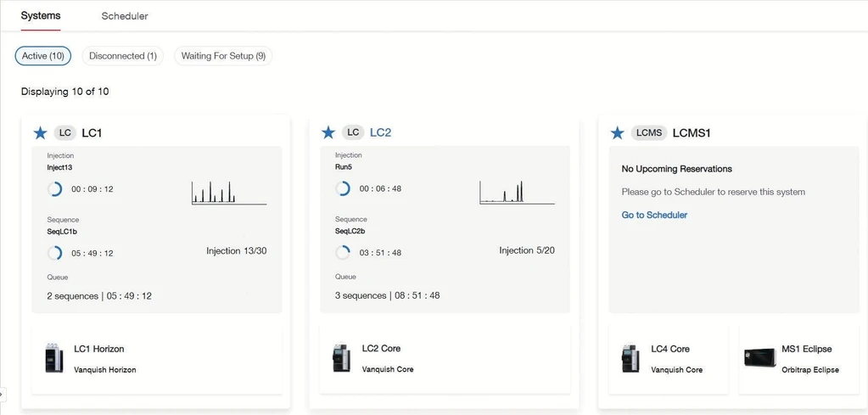The image size is (868, 415).
Task: Click the LC1 sequence progress ring
Action: [x=55, y=253]
